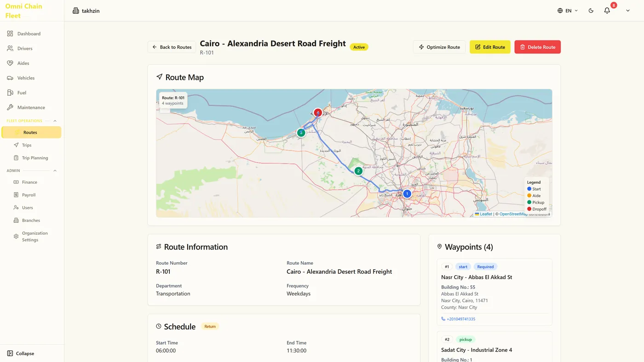Click the Aides heart-hand icon
This screenshot has width=644, height=362.
tap(10, 63)
